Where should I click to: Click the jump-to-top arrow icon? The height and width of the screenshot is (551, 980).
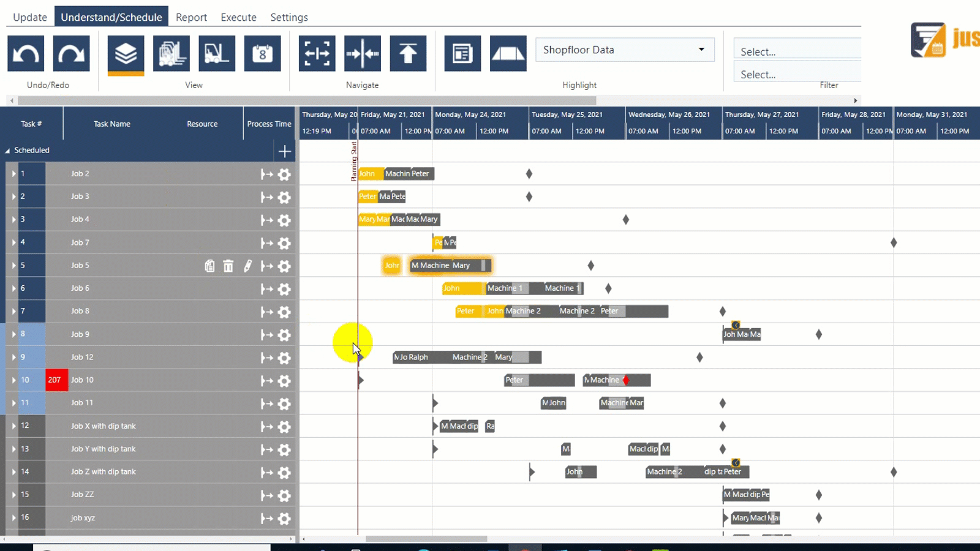[x=408, y=54]
